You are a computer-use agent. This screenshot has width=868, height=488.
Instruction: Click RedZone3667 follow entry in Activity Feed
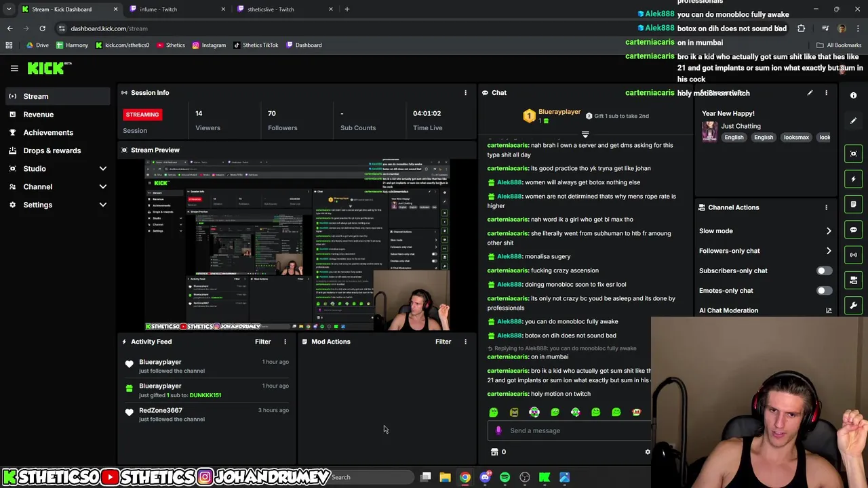coord(206,414)
